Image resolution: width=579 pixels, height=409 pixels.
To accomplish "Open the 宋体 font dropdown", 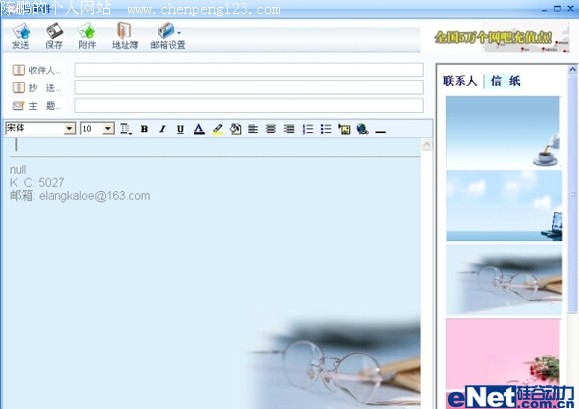I will 69,128.
